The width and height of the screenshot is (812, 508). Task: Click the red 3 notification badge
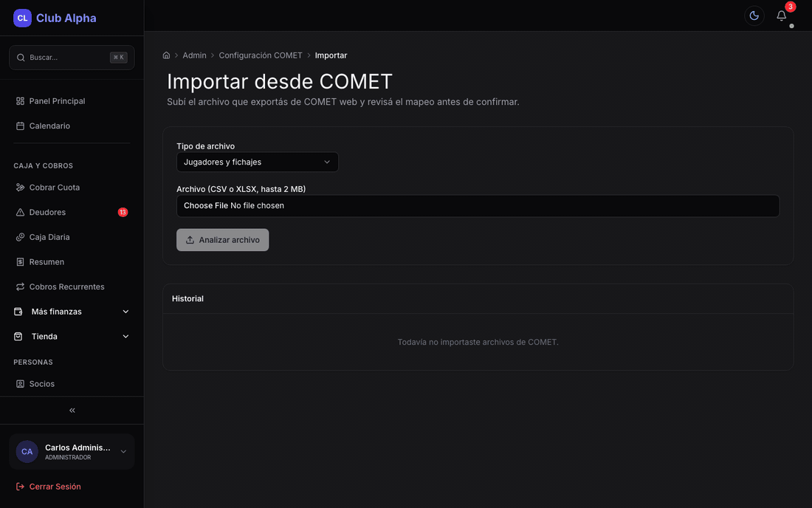point(791,7)
